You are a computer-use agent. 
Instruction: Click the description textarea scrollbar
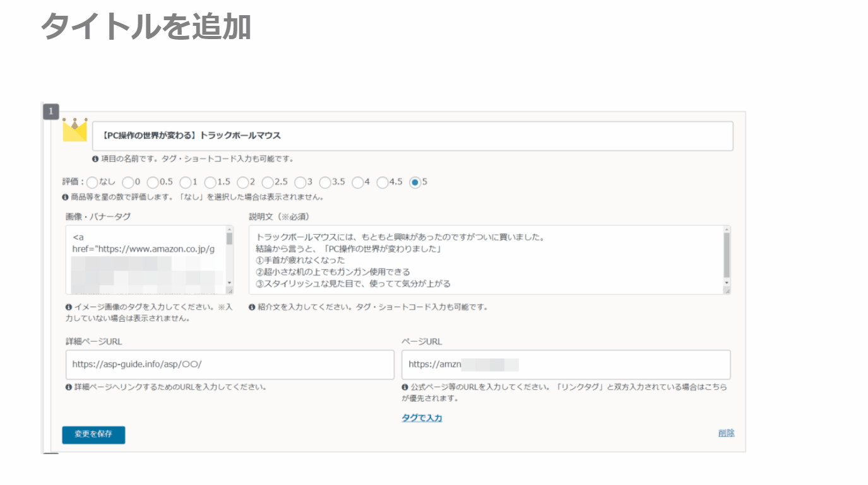tap(727, 255)
